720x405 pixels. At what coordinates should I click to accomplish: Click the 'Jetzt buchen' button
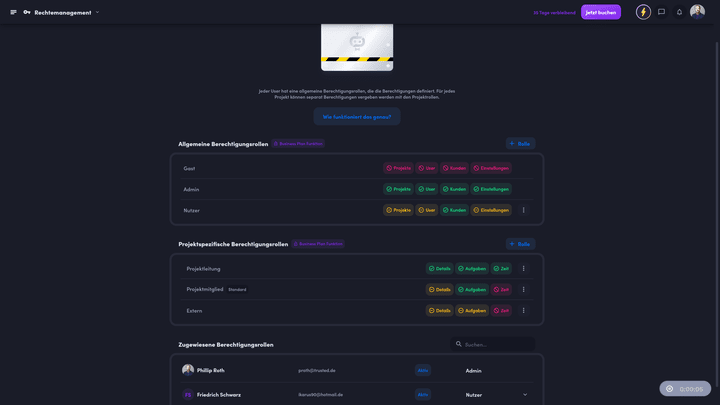(x=600, y=12)
